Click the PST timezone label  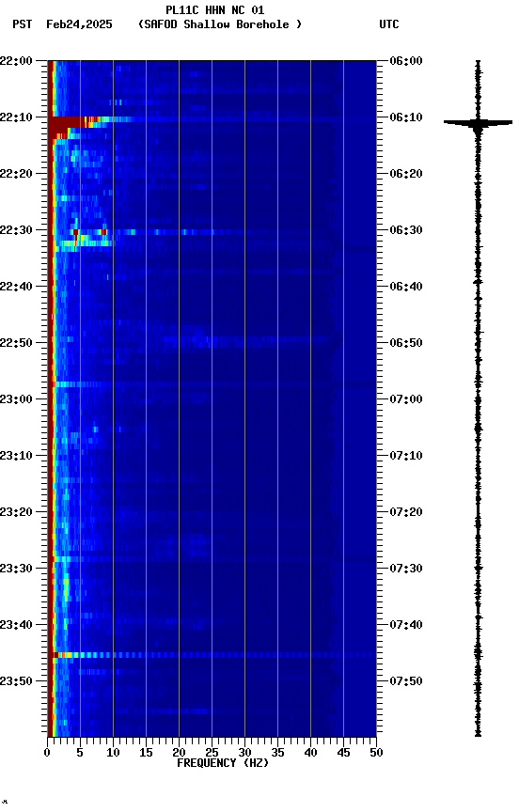[22, 24]
